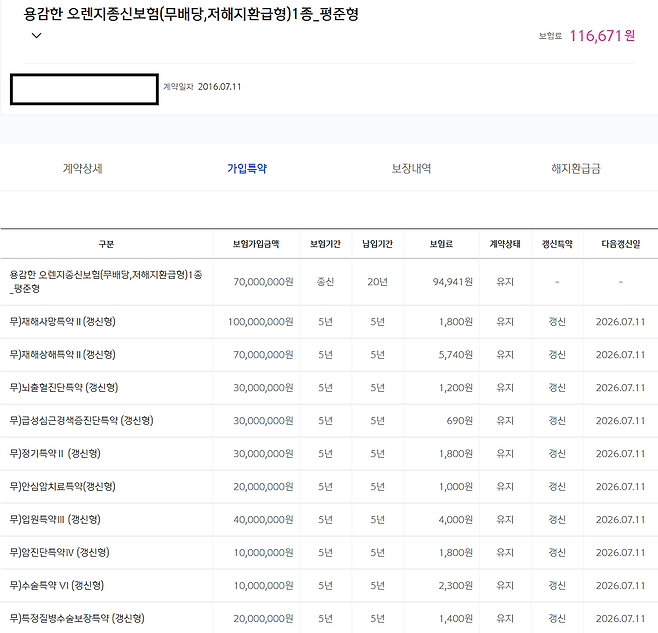The width and height of the screenshot is (658, 633).
Task: Open the 보장내역 tab
Action: [x=411, y=169]
